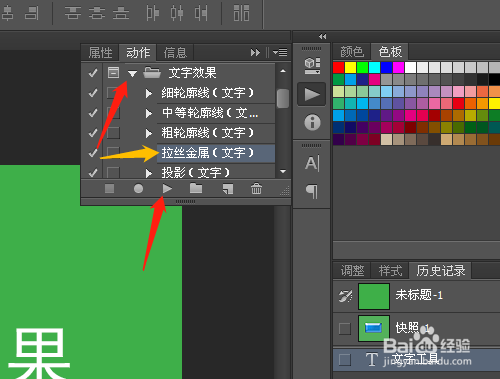Toggle the checkmark for 文字效果 set
This screenshot has width=500, height=379.
(93, 72)
